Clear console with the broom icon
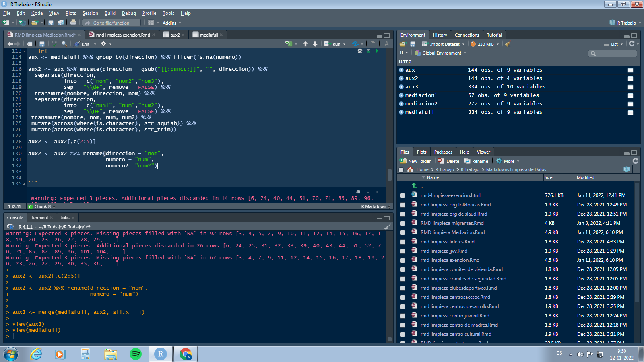The width and height of the screenshot is (644, 362). pyautogui.click(x=387, y=226)
